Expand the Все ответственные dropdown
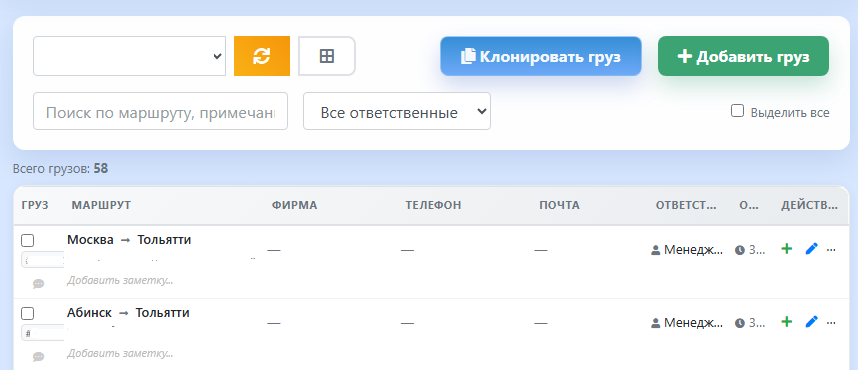The height and width of the screenshot is (370, 858). point(397,111)
